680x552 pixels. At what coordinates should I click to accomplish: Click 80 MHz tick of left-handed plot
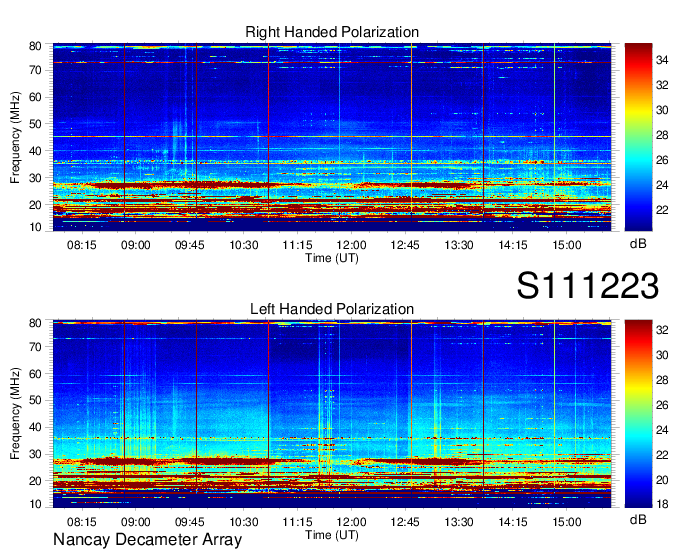coord(35,323)
